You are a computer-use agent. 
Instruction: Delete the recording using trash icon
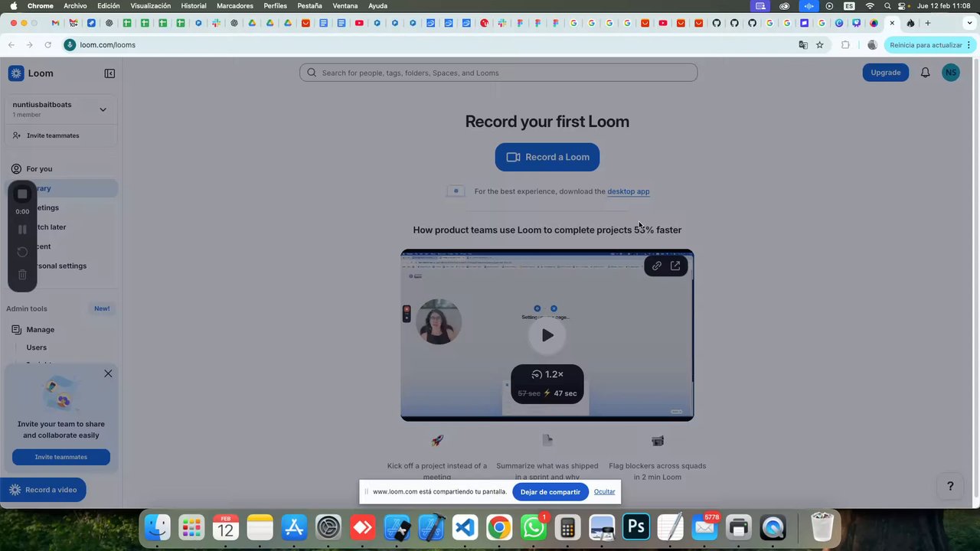[x=22, y=274]
